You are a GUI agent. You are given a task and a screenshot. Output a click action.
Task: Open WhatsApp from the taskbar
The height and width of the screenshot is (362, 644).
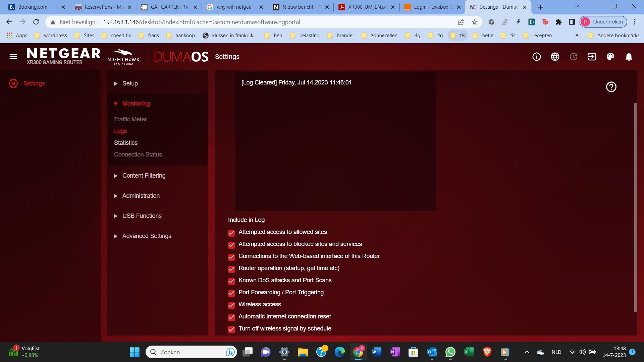(450, 352)
